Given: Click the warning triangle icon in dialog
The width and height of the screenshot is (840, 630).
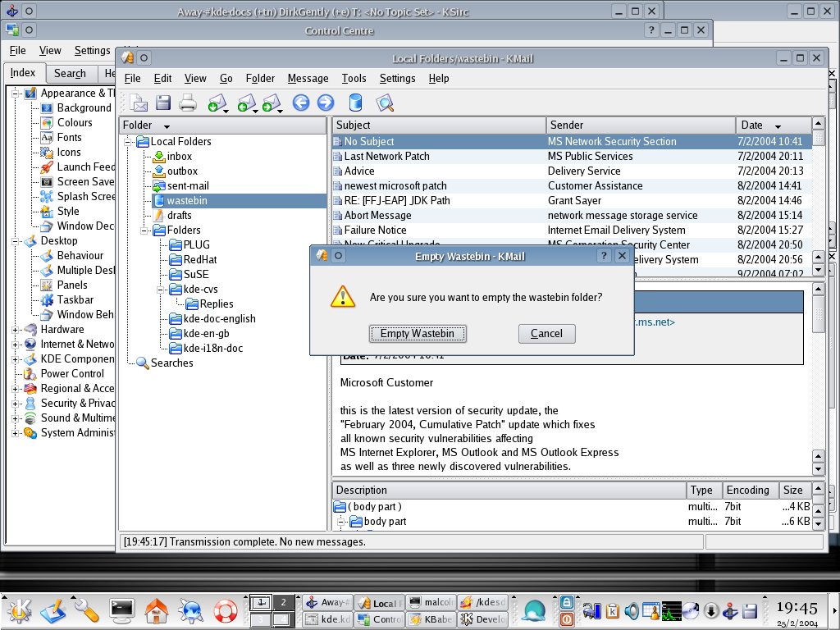Looking at the screenshot, I should click(343, 297).
